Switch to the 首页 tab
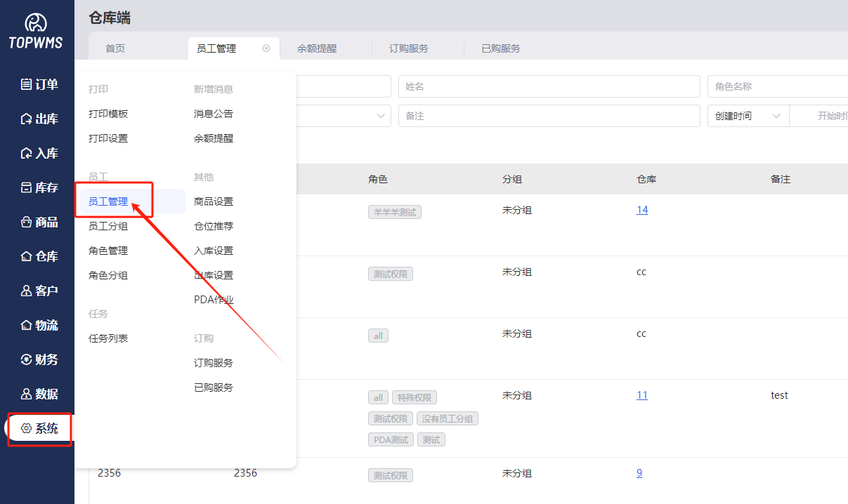This screenshot has height=504, width=848. (115, 48)
